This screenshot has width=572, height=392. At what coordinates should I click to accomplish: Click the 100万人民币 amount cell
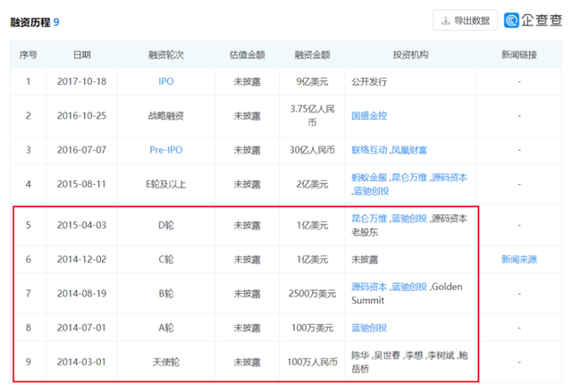(x=312, y=362)
